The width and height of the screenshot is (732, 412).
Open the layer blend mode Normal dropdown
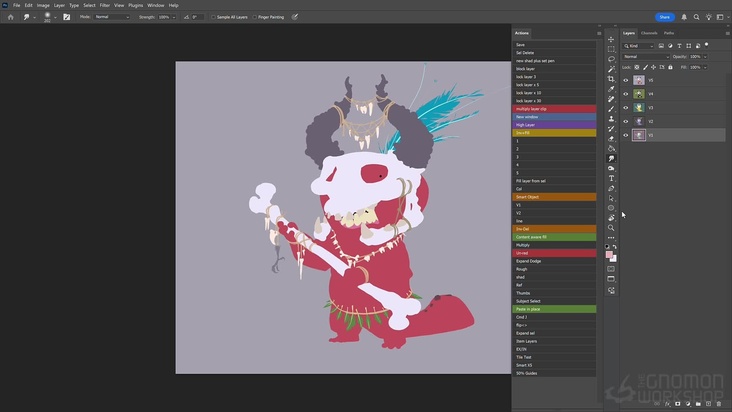[646, 56]
